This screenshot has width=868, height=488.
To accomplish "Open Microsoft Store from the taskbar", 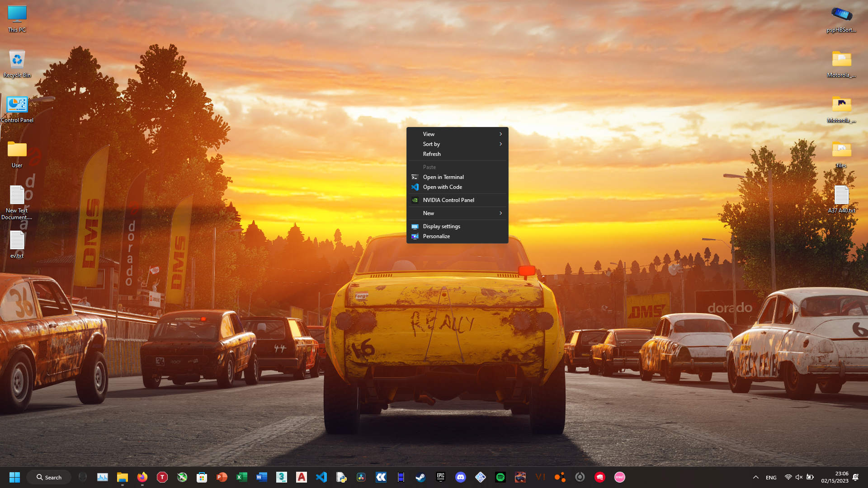I will (202, 477).
